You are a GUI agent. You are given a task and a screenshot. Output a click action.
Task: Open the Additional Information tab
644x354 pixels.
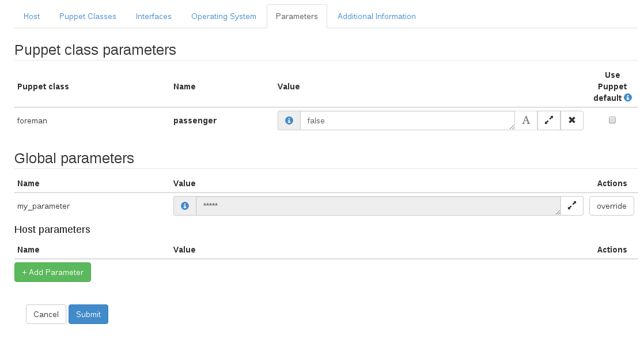coord(377,17)
